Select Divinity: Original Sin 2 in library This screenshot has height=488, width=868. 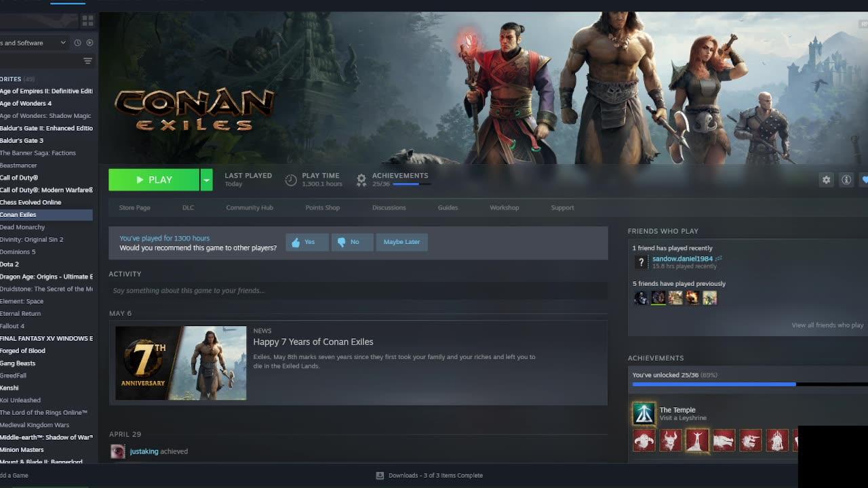[x=32, y=240]
